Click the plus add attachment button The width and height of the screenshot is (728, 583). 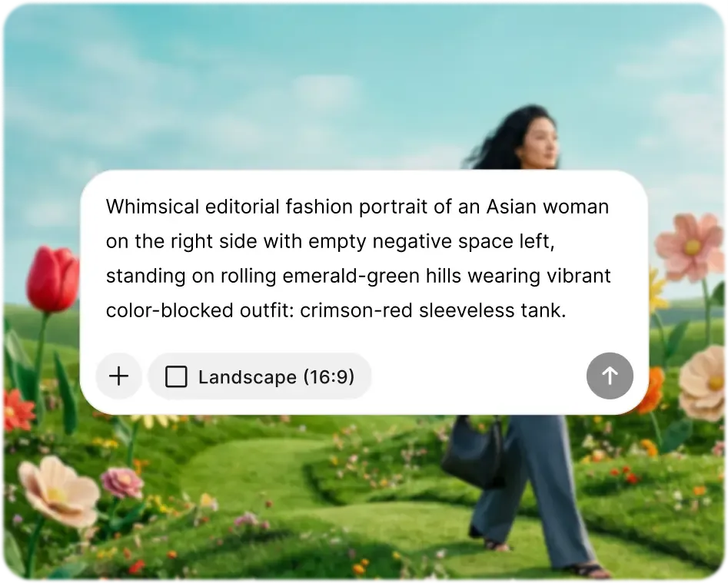click(118, 376)
